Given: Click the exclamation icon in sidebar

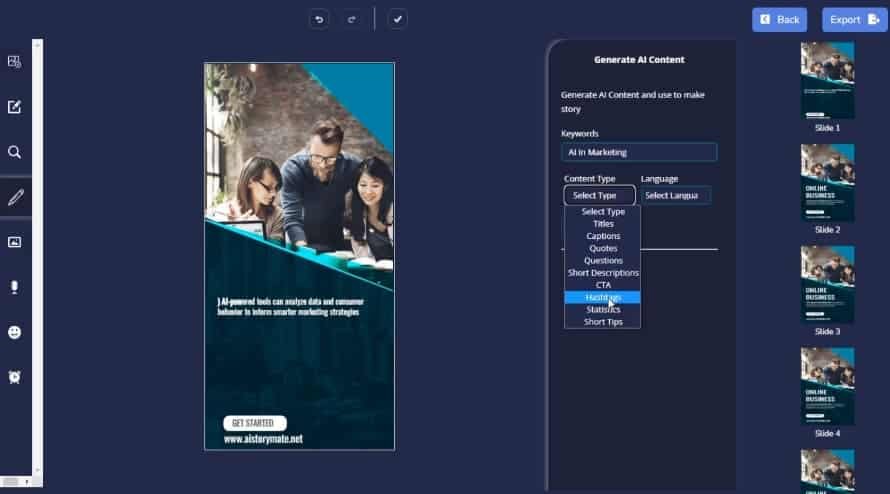Looking at the screenshot, I should click(x=15, y=287).
